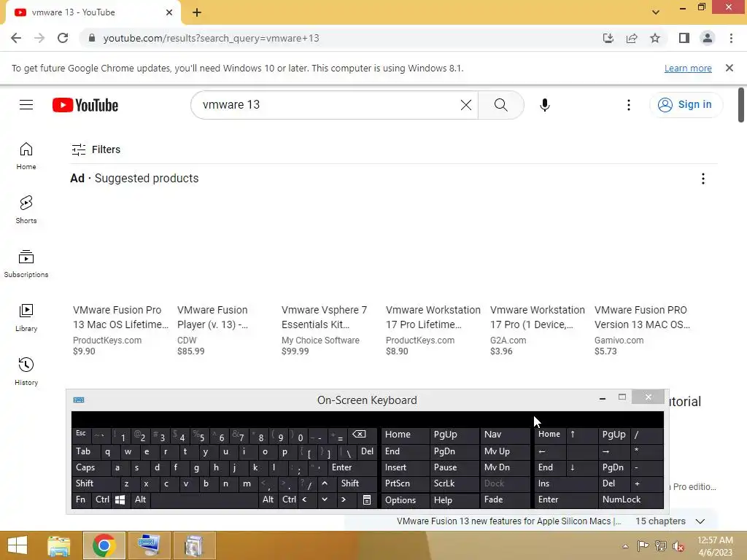Open History in the sidebar
The width and height of the screenshot is (747, 560).
pyautogui.click(x=26, y=371)
